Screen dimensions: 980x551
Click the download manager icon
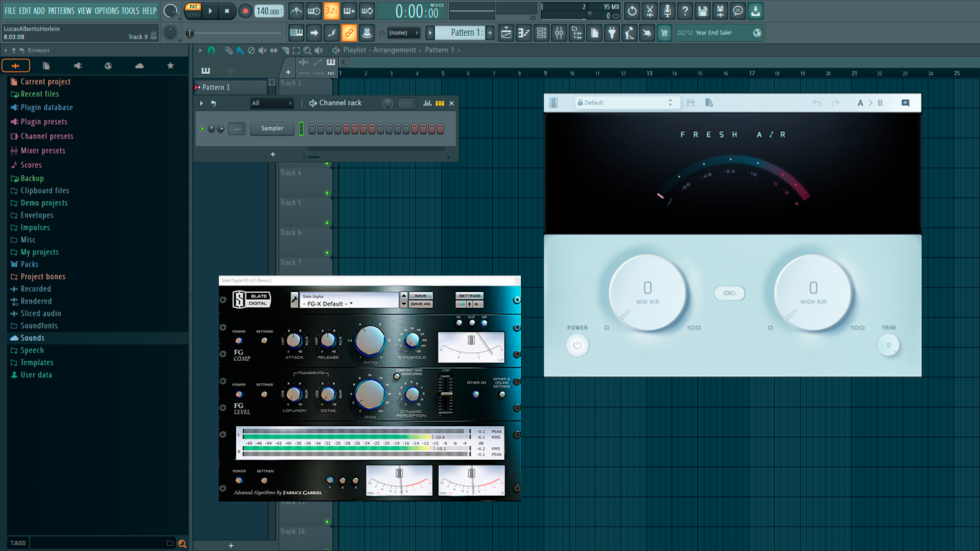(755, 11)
